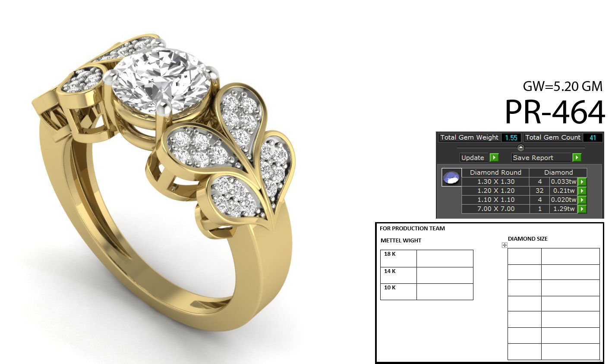Click the METTEL WIGHT label
Viewport: 615px width, 364px height.
[401, 241]
